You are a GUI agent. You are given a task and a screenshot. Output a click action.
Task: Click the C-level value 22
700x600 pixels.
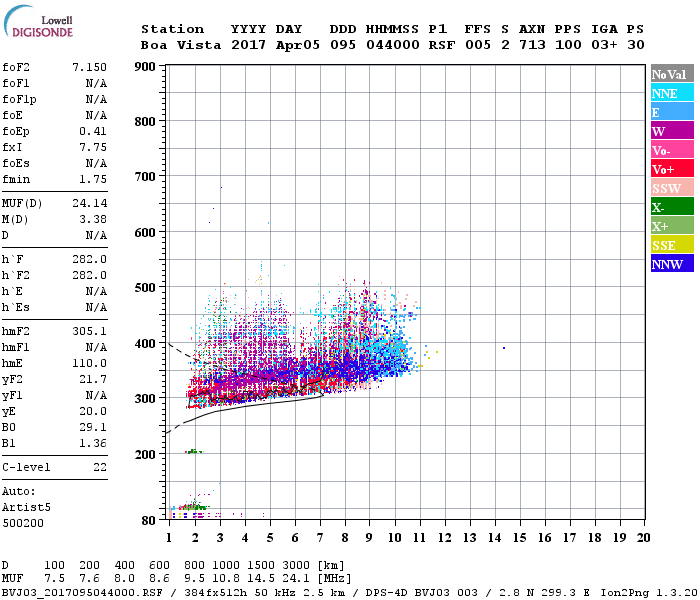[100, 467]
